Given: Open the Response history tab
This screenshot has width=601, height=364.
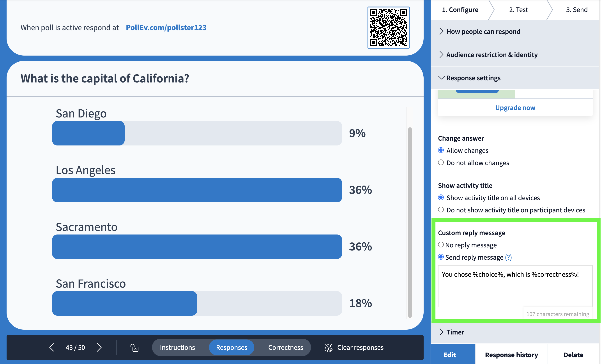Looking at the screenshot, I should [511, 355].
